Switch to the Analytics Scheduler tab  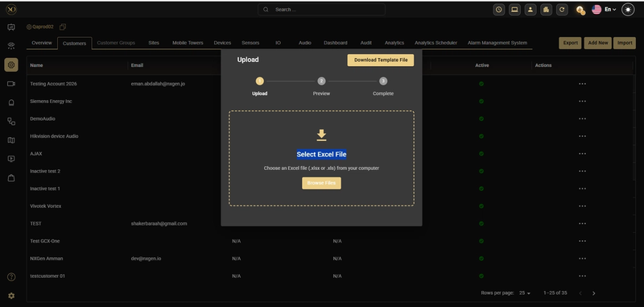436,43
